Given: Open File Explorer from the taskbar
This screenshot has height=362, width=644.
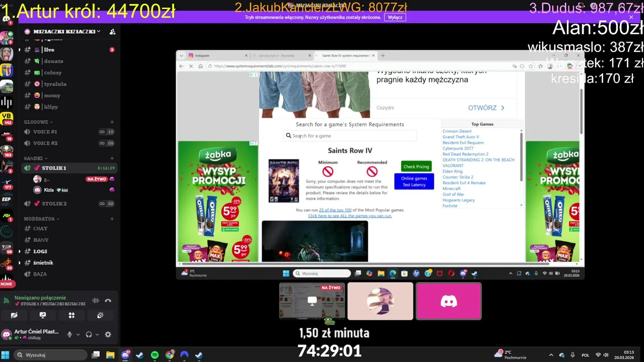Looking at the screenshot, I should point(110,355).
